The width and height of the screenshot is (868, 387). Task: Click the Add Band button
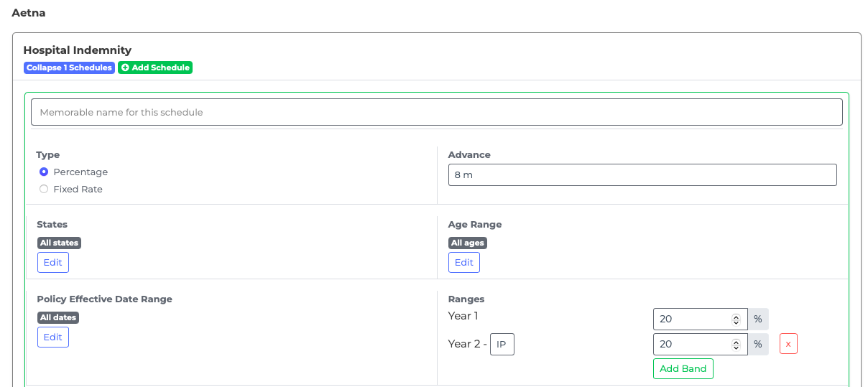coord(683,368)
